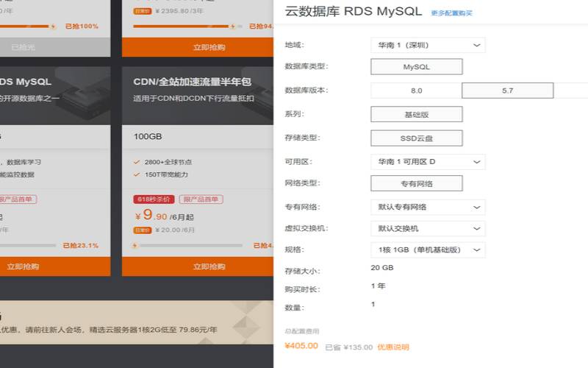Click the progress bar marked 已抢100%

pos(28,26)
